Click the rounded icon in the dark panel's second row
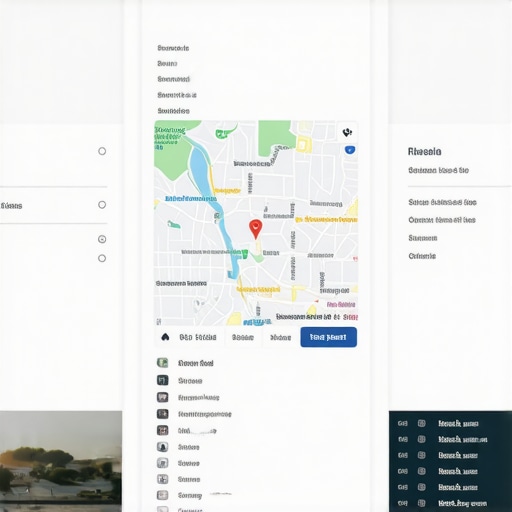Image resolution: width=512 pixels, height=512 pixels. coord(422,439)
